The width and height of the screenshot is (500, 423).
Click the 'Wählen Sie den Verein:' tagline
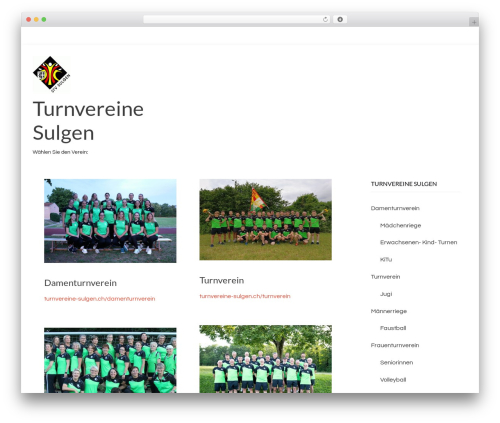[x=60, y=152]
